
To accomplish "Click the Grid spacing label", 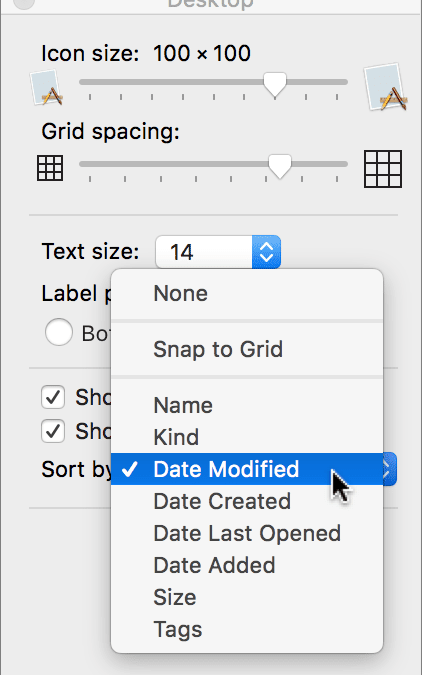I will (110, 132).
